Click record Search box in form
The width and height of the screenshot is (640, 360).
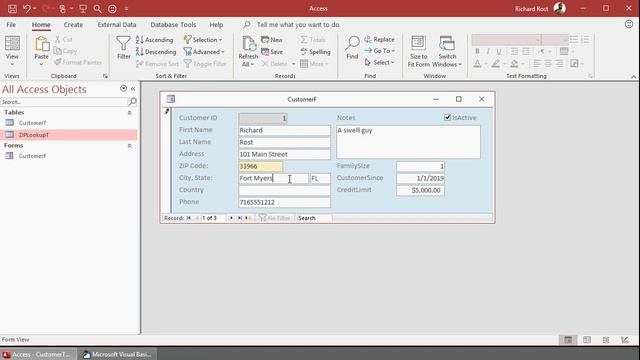coord(314,218)
